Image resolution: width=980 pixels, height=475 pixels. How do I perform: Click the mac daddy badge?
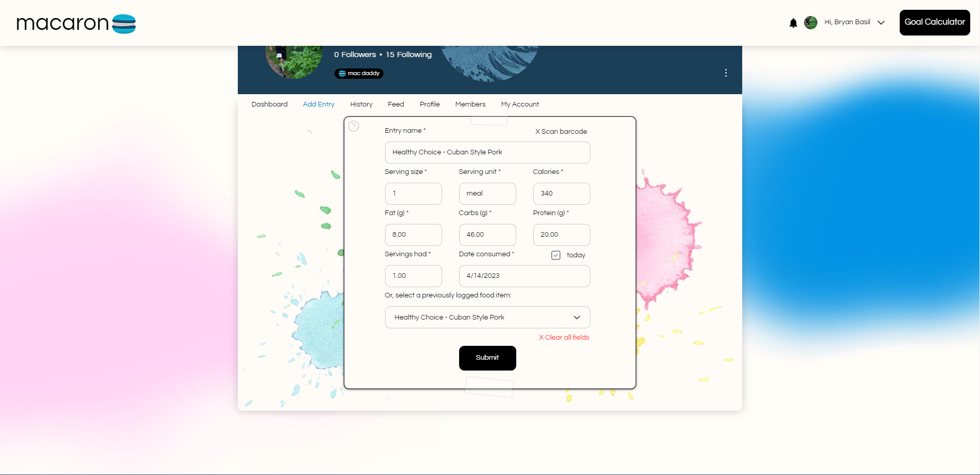(359, 74)
